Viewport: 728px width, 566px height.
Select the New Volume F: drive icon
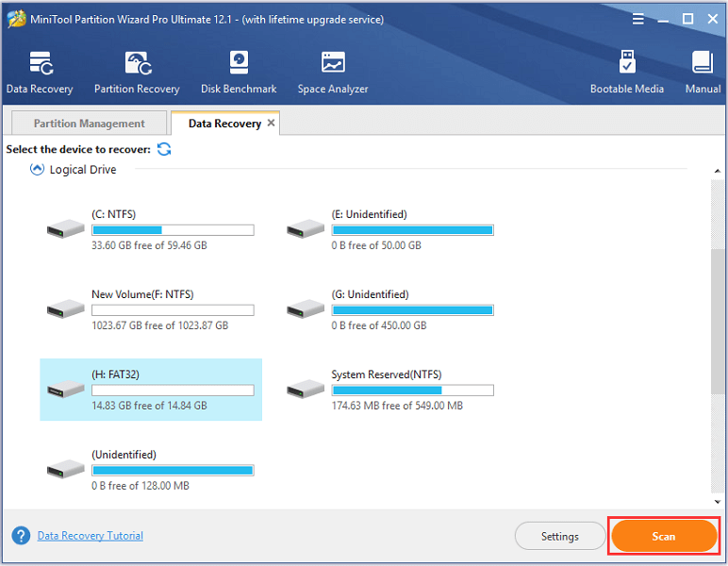(x=65, y=308)
